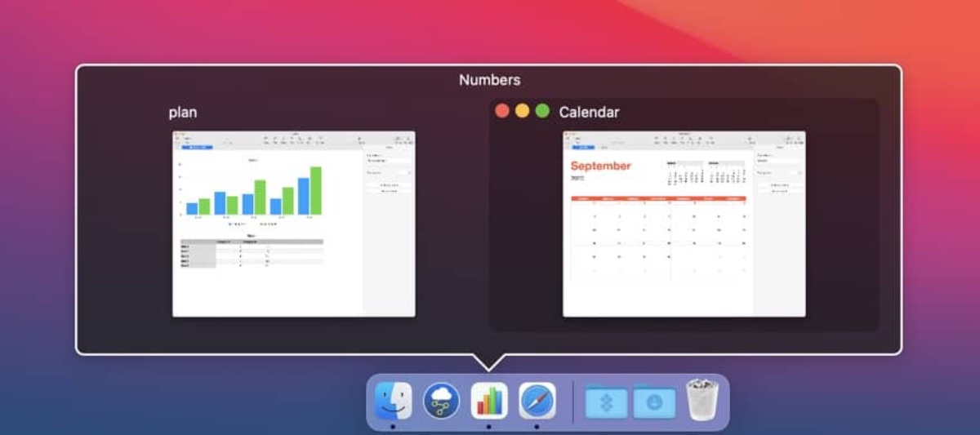Close the Calendar window with red button

click(502, 111)
